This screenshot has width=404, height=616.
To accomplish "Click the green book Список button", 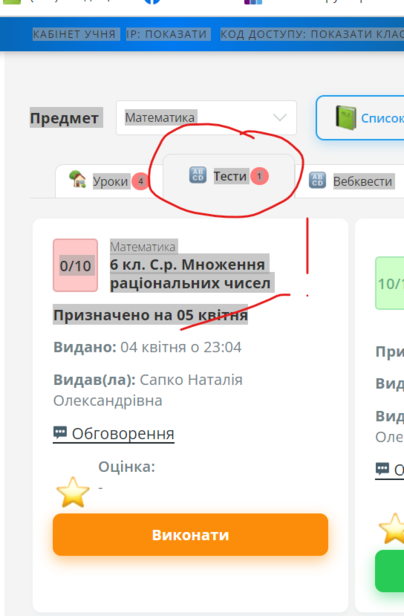I will click(360, 117).
